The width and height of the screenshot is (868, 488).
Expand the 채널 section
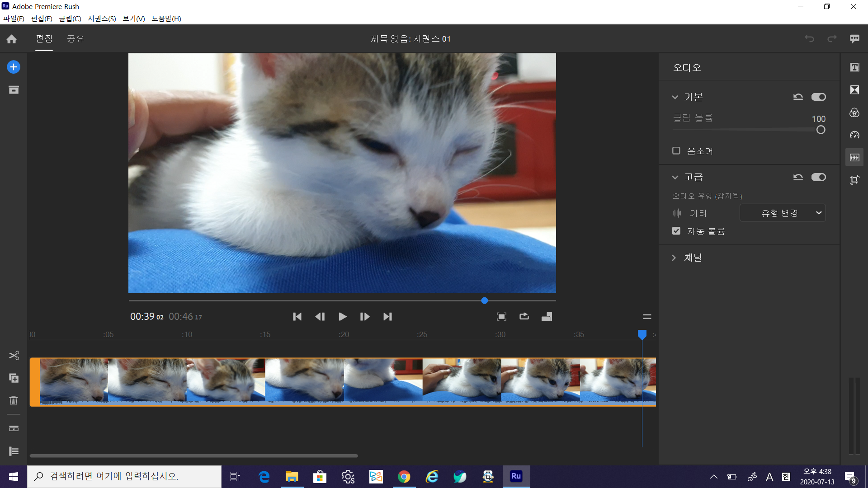click(x=674, y=258)
